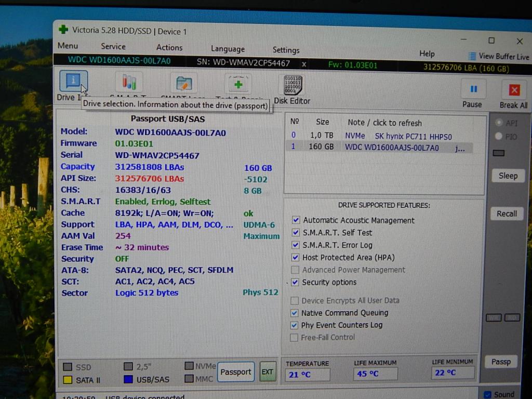Click the Break All red icon

pyautogui.click(x=514, y=90)
